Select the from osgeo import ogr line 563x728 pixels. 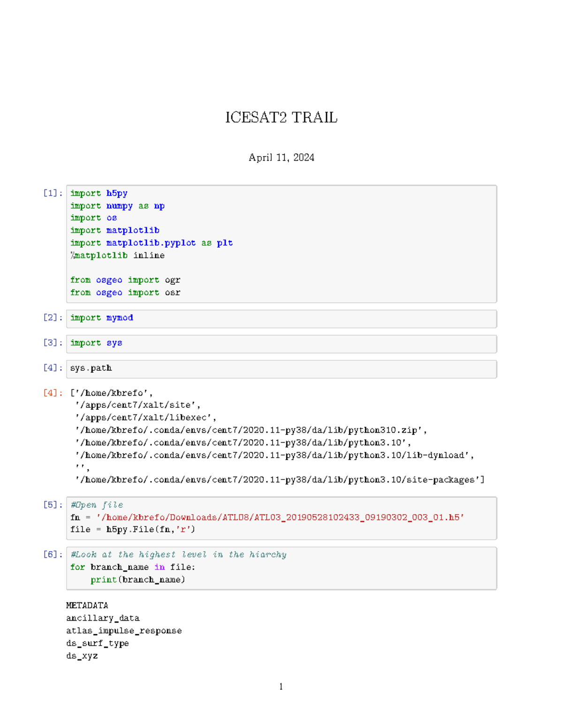125,280
